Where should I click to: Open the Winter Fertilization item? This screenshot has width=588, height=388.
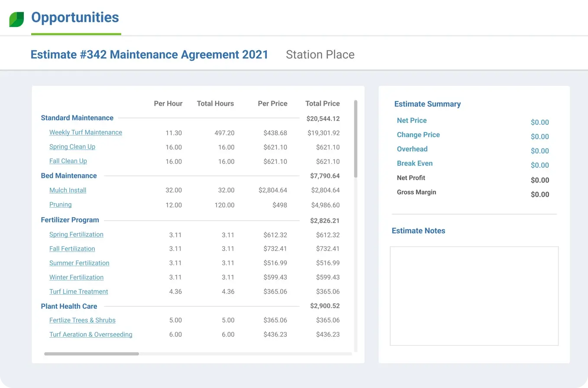(x=76, y=277)
